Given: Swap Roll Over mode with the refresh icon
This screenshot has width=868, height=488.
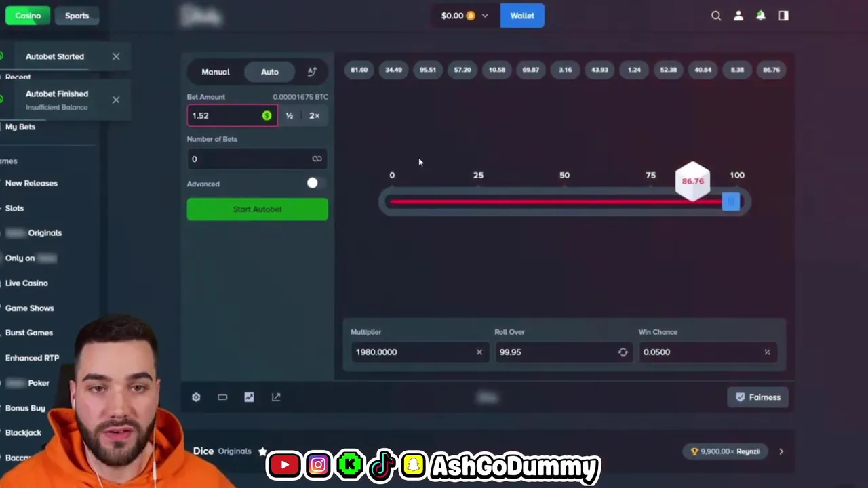Looking at the screenshot, I should pos(623,352).
